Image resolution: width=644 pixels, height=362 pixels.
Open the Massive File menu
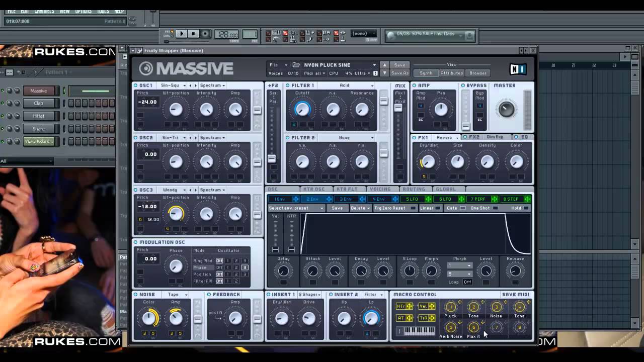pyautogui.click(x=278, y=65)
